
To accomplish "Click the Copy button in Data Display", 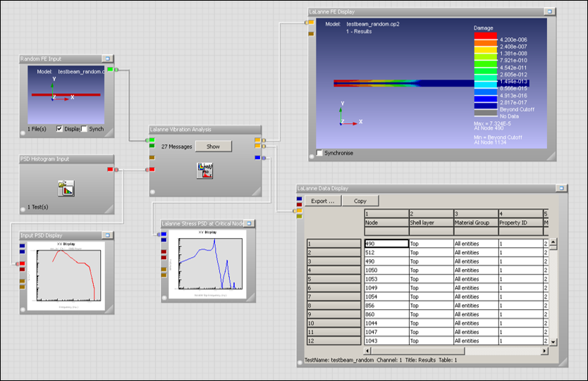I will pos(360,201).
